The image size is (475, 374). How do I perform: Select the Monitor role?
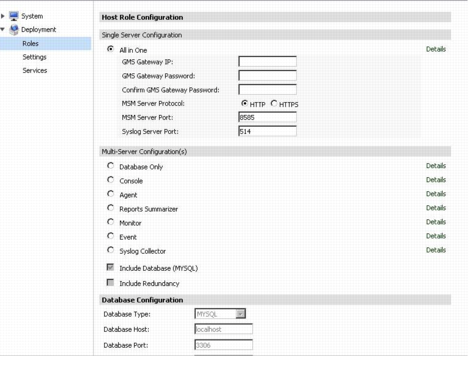110,222
